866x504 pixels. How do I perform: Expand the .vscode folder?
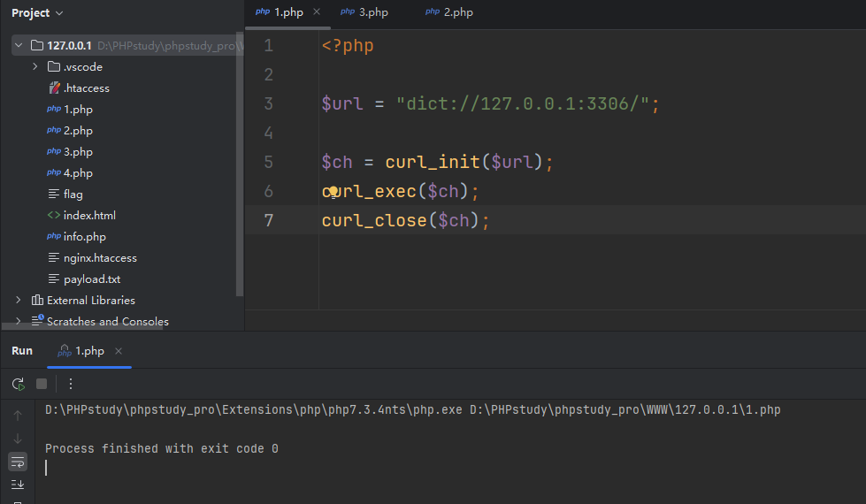pos(35,67)
